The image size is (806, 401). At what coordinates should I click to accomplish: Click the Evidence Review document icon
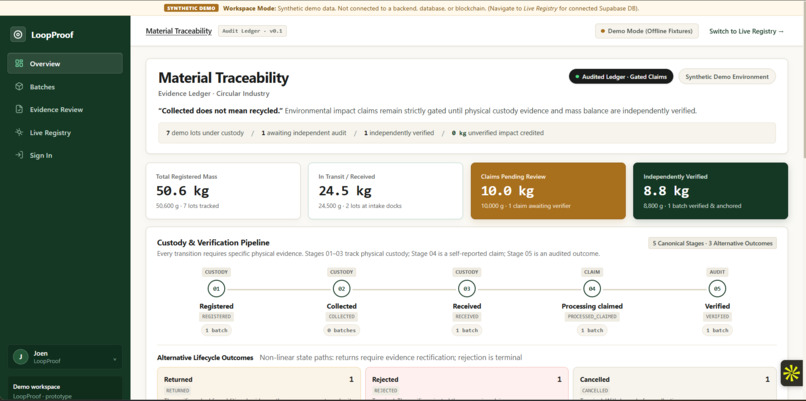coord(20,110)
